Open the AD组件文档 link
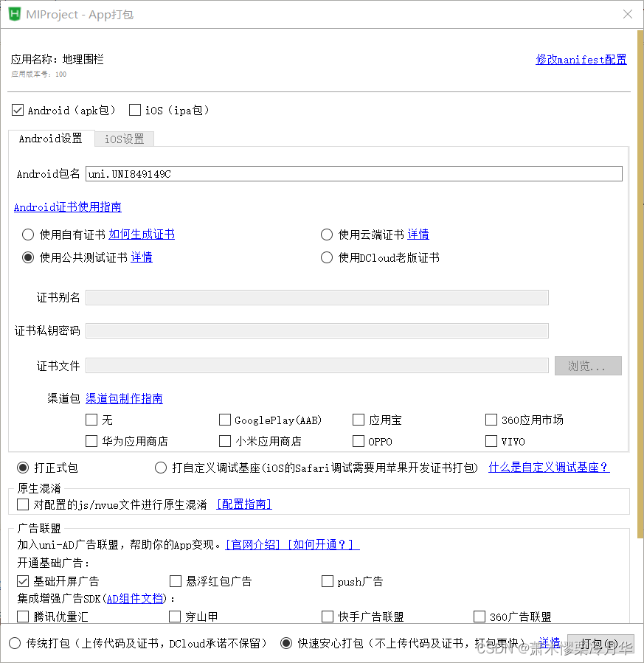The height and width of the screenshot is (663, 644). click(135, 598)
